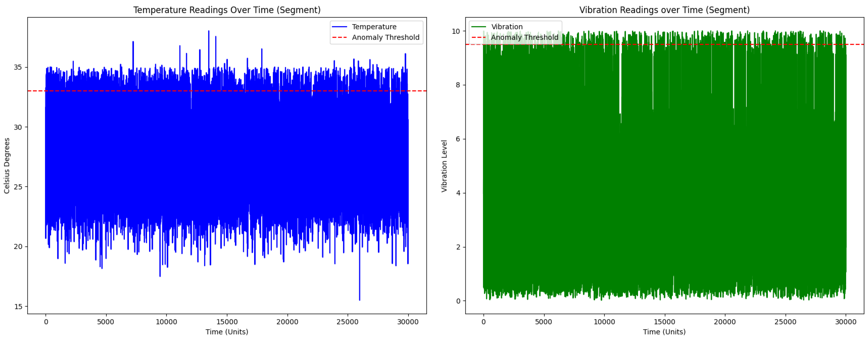Click the Celsius Degrees axis label

(7, 166)
